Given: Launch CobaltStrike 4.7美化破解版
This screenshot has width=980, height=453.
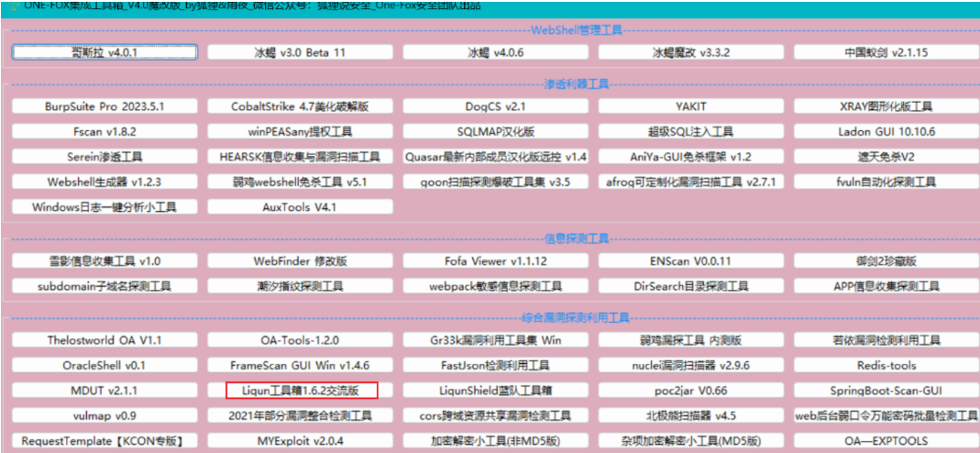Looking at the screenshot, I should [300, 106].
